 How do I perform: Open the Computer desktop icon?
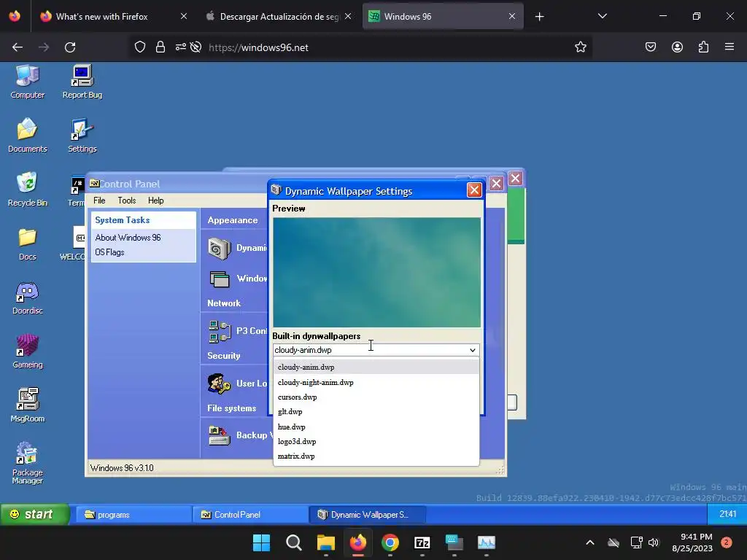click(28, 82)
